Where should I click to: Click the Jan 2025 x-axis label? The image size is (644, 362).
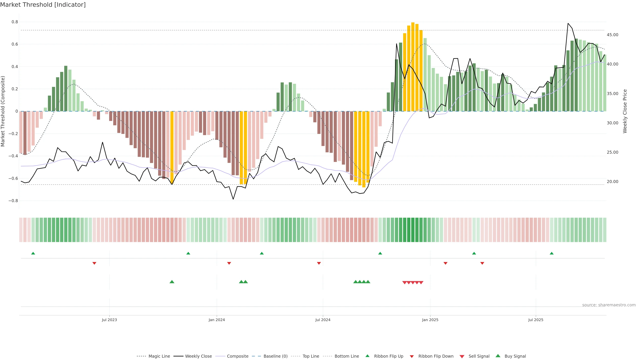click(430, 320)
